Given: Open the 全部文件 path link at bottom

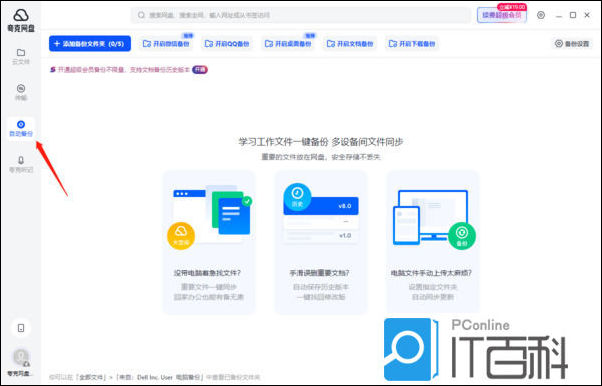Looking at the screenshot, I should click(x=92, y=377).
